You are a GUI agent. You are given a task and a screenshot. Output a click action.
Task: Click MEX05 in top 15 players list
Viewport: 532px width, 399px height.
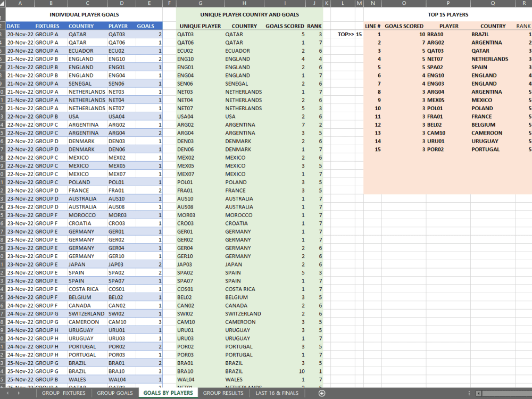[448, 100]
